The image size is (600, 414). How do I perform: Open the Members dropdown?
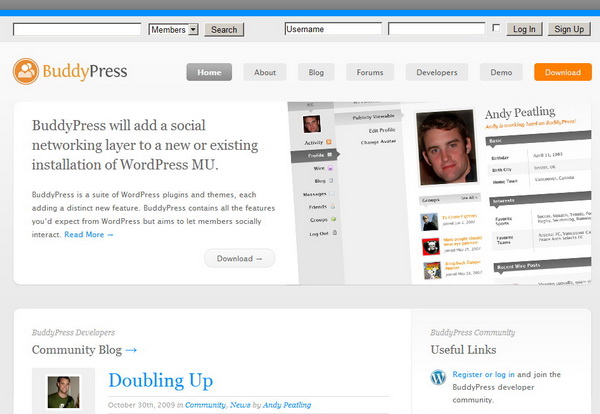173,29
